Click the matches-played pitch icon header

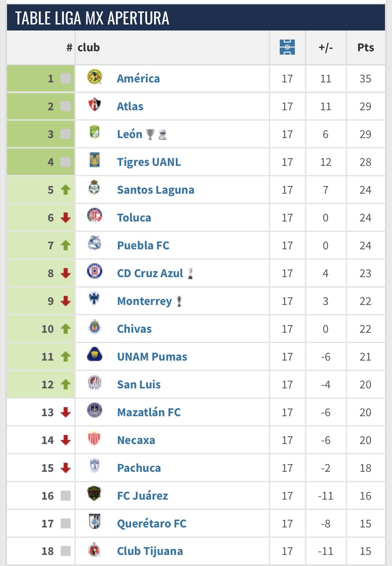click(287, 47)
